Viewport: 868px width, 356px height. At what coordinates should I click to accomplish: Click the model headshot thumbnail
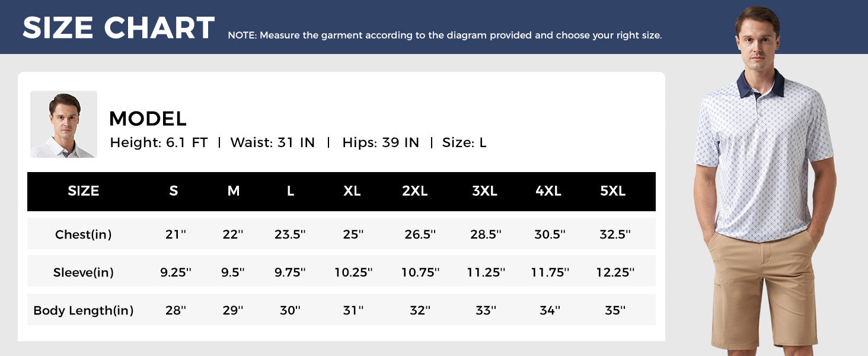(63, 124)
